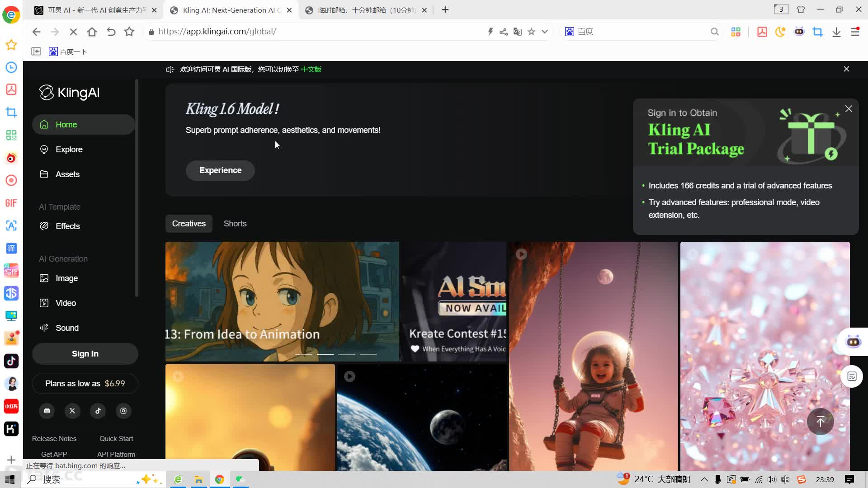Click the KlingAI logo
This screenshot has width=868, height=488.
69,93
